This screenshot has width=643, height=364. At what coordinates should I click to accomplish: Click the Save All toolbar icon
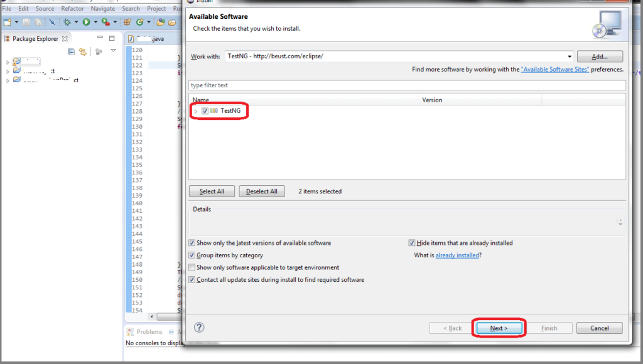tap(37, 22)
